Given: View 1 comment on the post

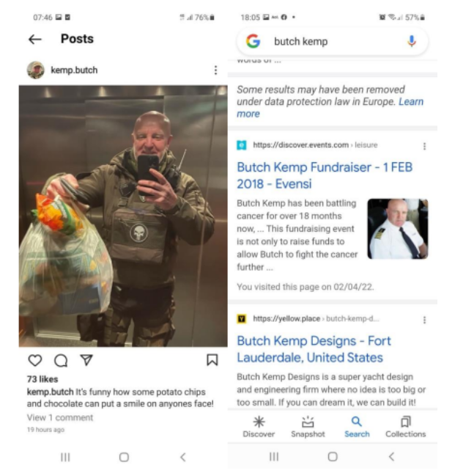Looking at the screenshot, I should coord(60,418).
